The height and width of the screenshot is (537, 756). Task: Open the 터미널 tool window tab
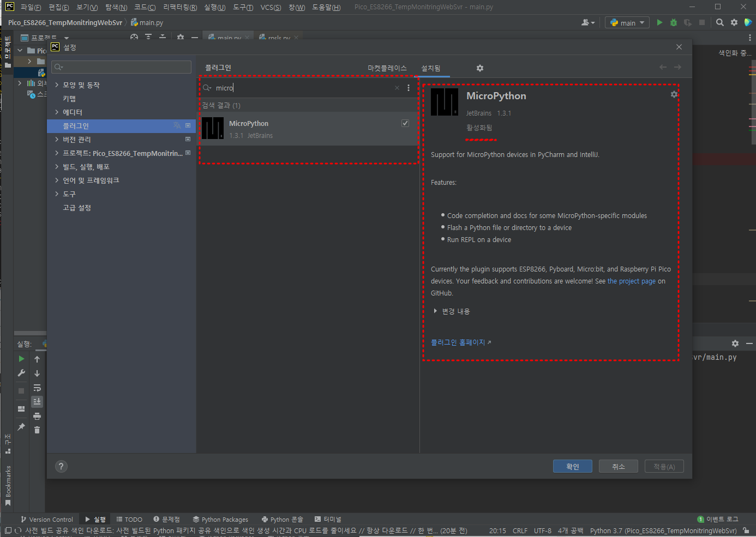pyautogui.click(x=328, y=519)
